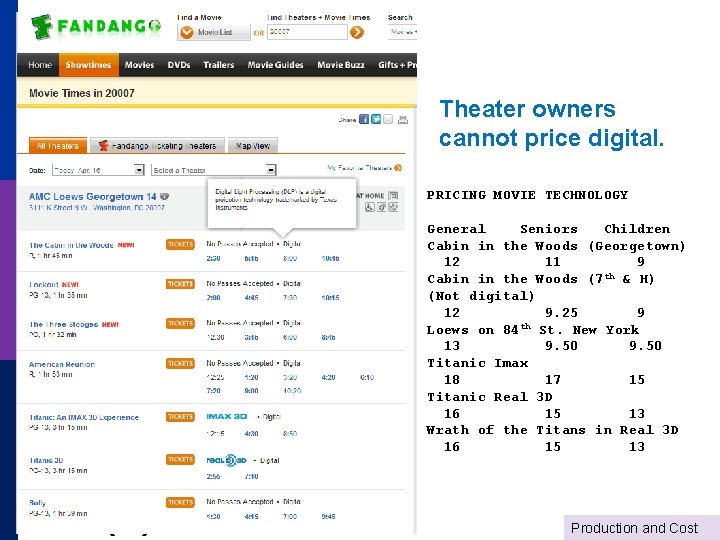Share the page on Facebook
This screenshot has height=540, width=720.
364,119
